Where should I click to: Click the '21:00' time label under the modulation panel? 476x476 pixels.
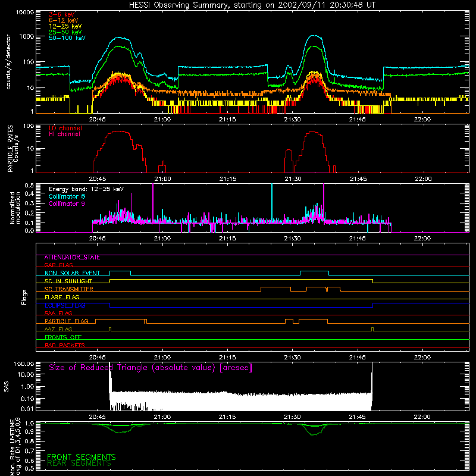[162, 239]
